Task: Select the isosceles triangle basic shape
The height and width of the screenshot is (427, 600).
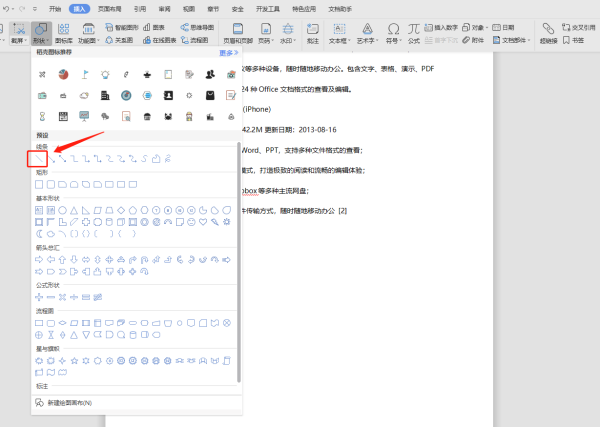Action: [x=74, y=210]
